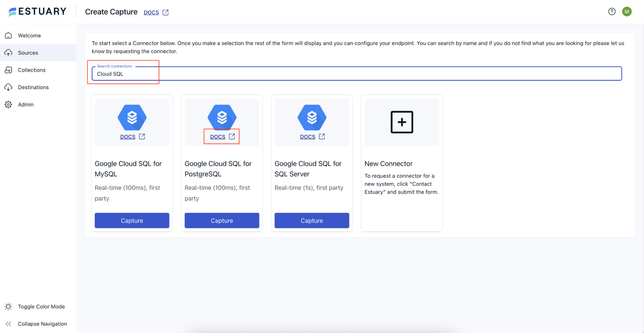Click 'Real-time (1s), first party' text
Screen dimensions: 644x333
tap(309, 188)
